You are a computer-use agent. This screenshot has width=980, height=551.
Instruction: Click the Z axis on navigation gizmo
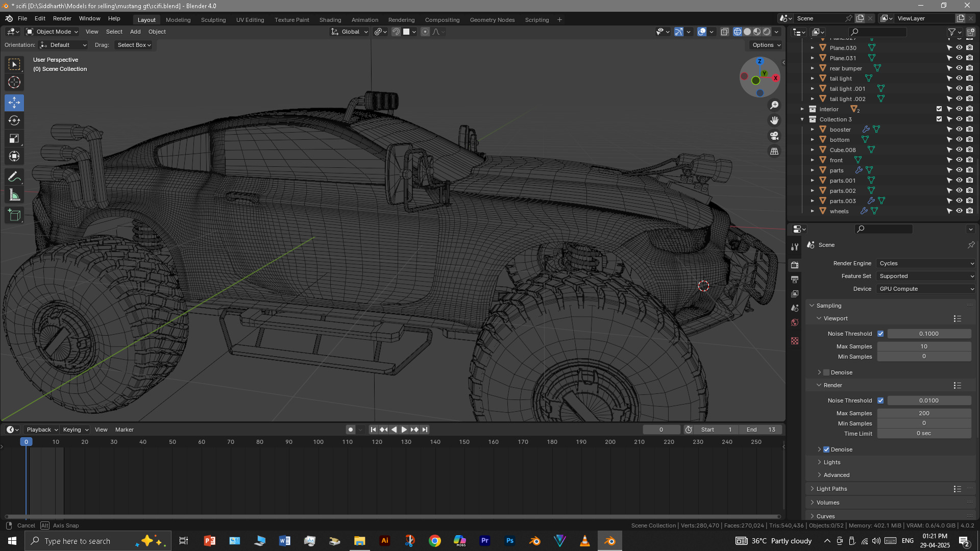[759, 61]
